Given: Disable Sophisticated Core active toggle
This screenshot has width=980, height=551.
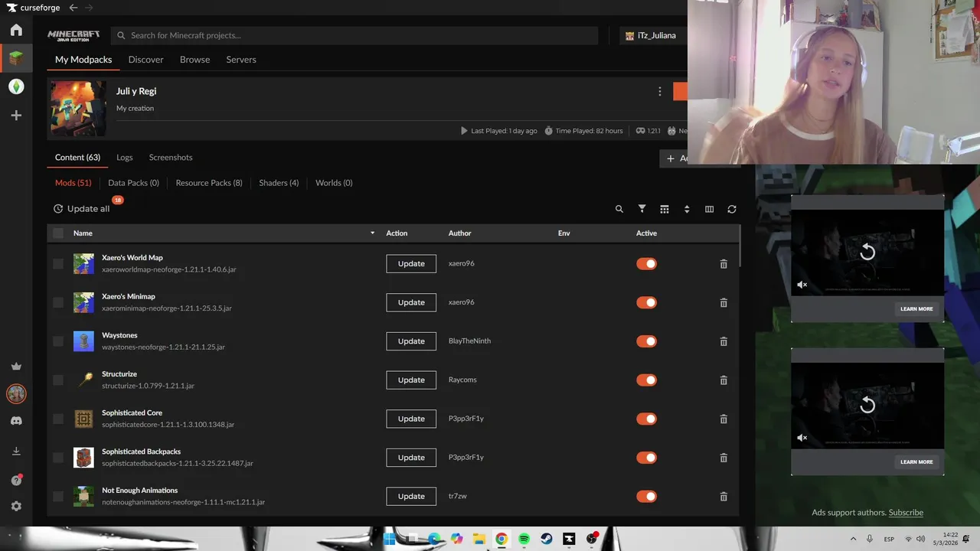Looking at the screenshot, I should [x=646, y=419].
